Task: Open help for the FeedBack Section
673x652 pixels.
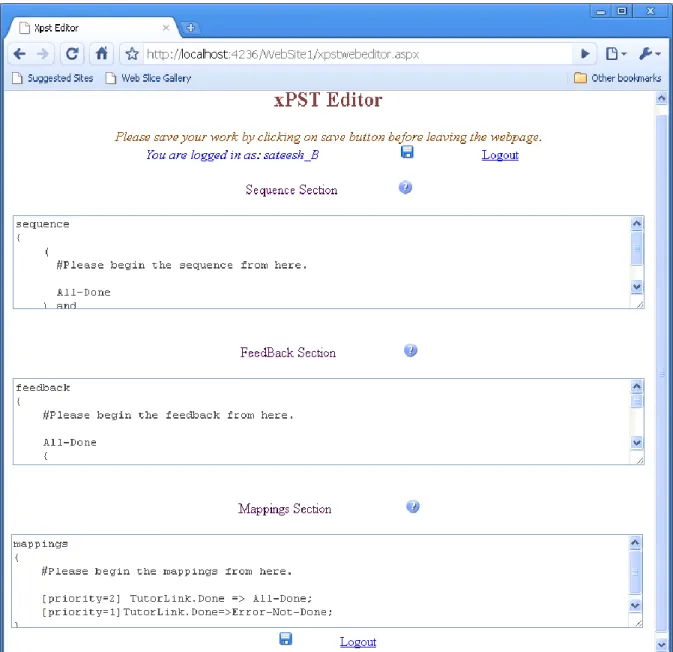Action: coord(411,350)
